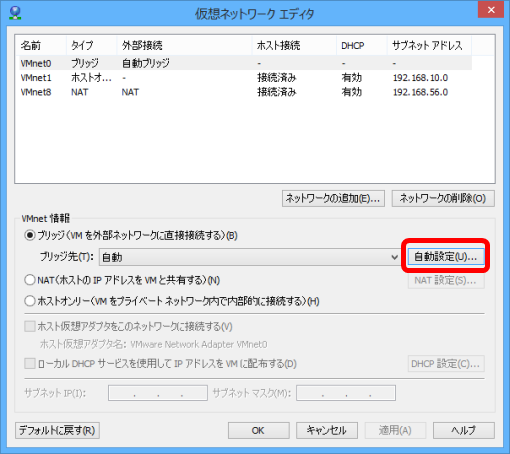Image resolution: width=510 pixels, height=454 pixels.
Task: Click the 外部接続 column header
Action: pyautogui.click(x=184, y=45)
